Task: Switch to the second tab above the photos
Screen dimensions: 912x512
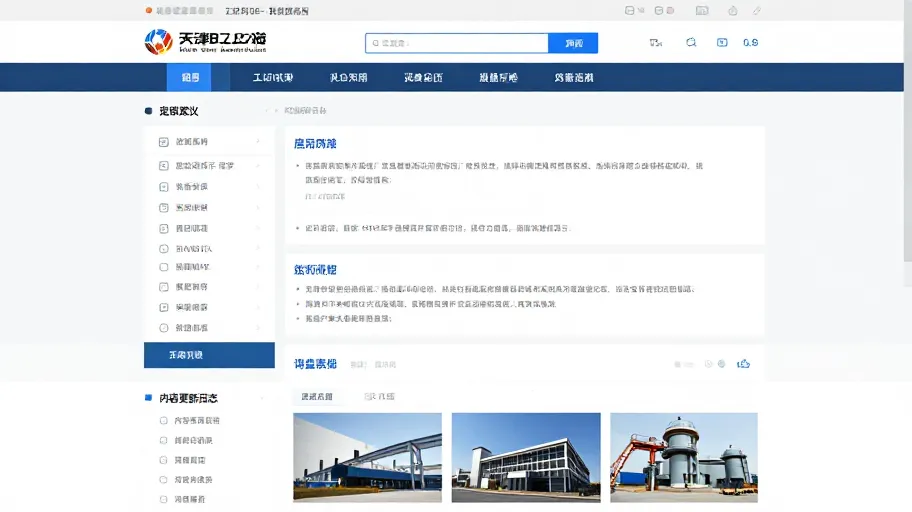Action: [x=379, y=397]
